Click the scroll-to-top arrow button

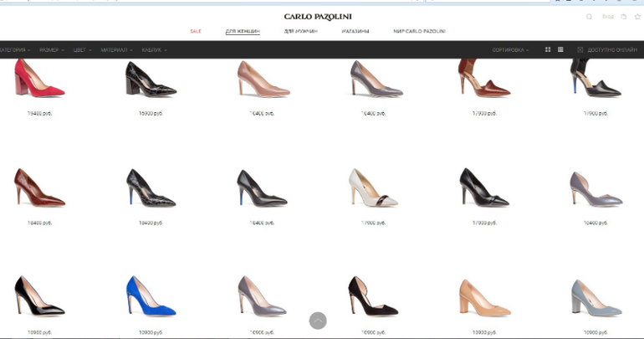point(318,321)
